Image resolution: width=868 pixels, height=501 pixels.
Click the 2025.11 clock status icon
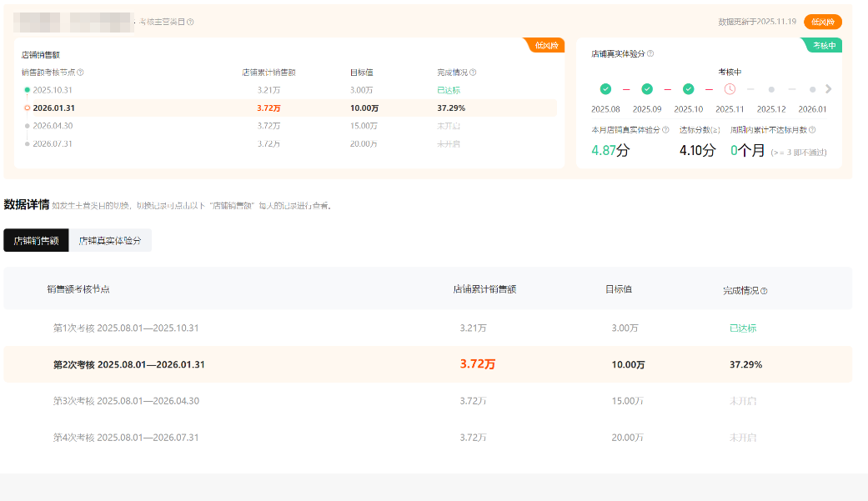point(730,89)
